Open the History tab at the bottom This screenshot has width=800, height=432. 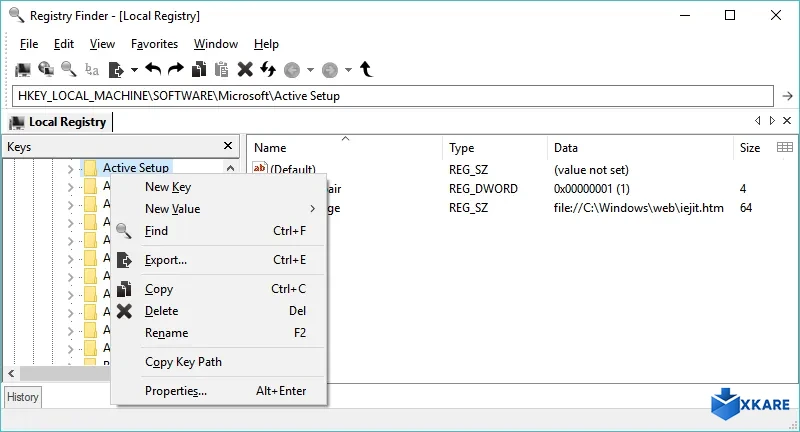(x=22, y=397)
